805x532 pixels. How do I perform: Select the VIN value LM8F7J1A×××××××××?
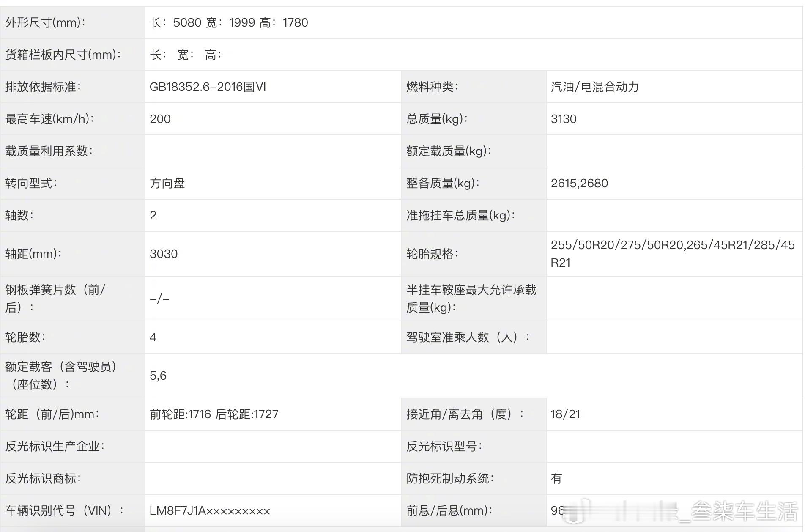click(210, 510)
